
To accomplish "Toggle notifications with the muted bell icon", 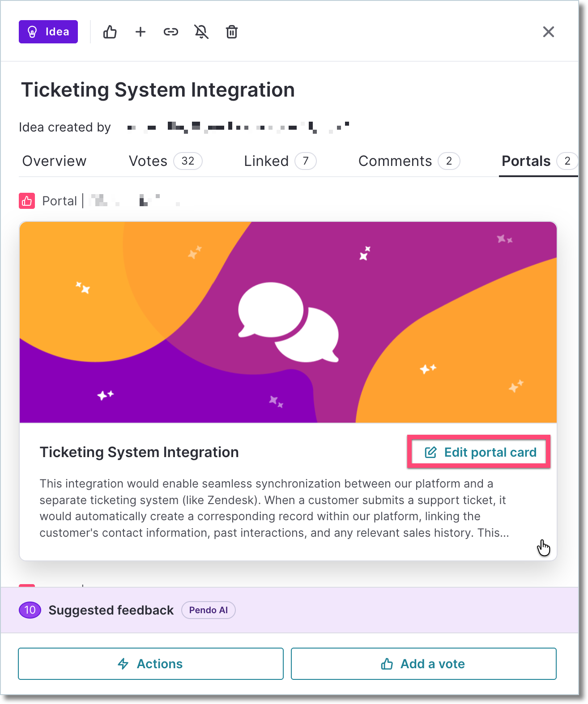I will click(x=201, y=32).
